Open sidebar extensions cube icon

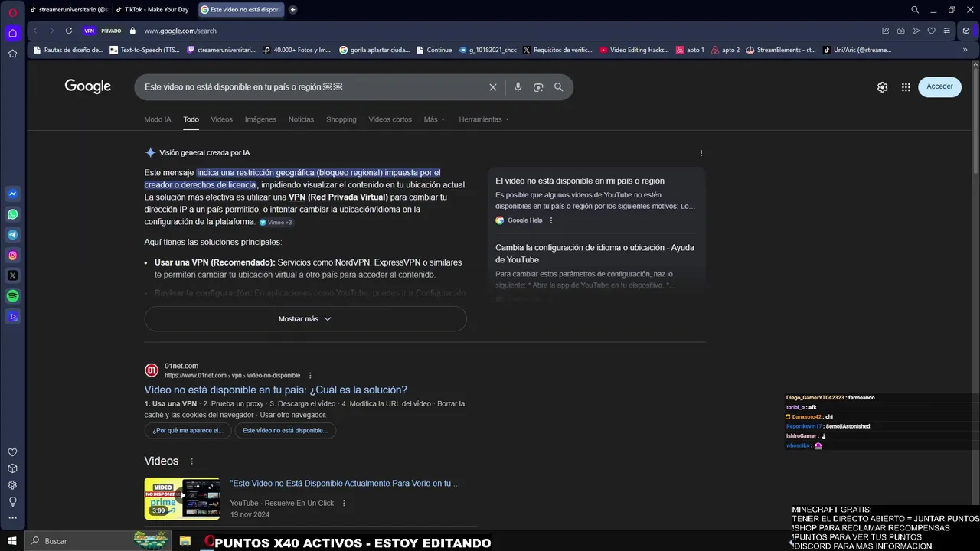pyautogui.click(x=12, y=468)
